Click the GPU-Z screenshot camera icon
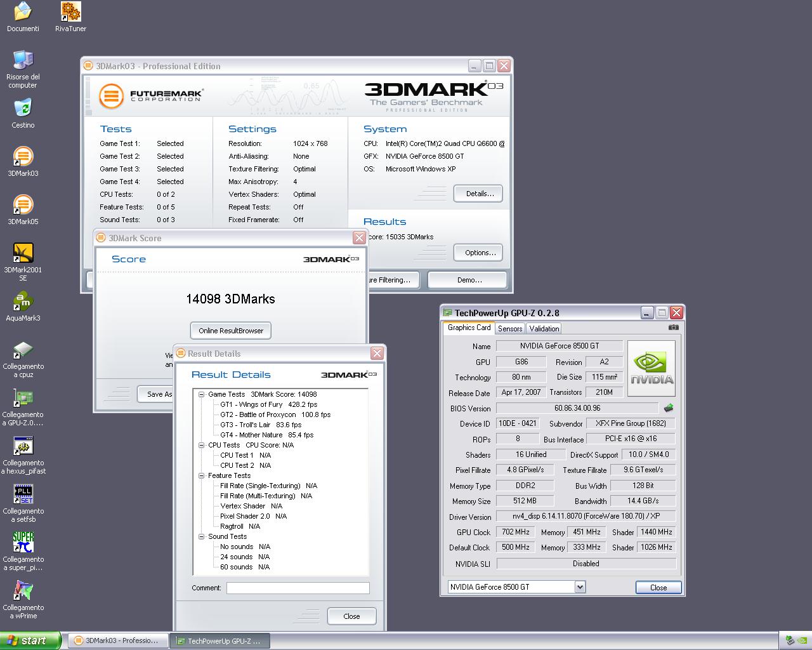The height and width of the screenshot is (650, 812). click(x=674, y=328)
